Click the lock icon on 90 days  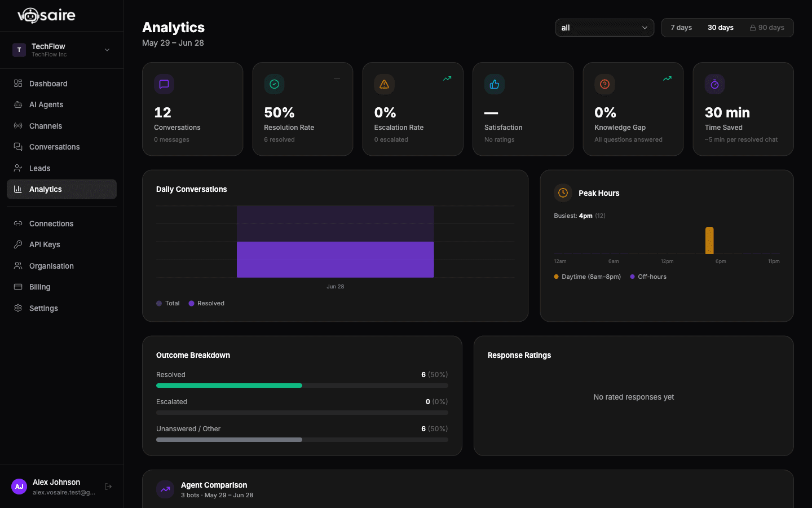point(753,28)
